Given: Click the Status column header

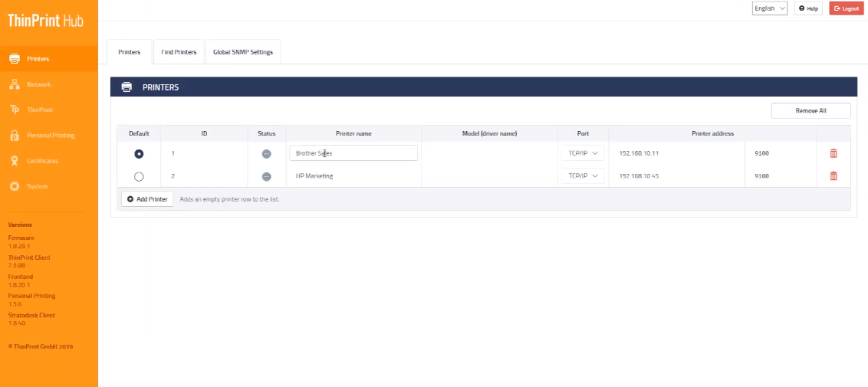Looking at the screenshot, I should (x=266, y=134).
